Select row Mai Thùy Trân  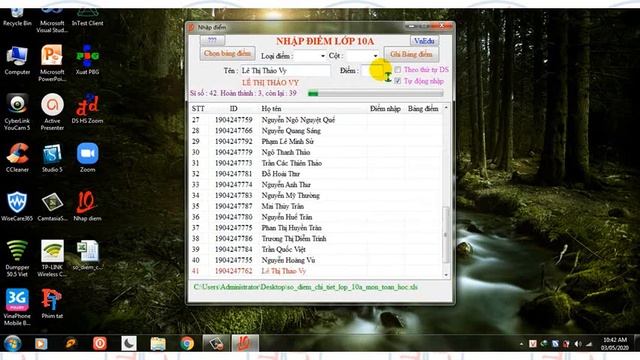click(x=316, y=206)
